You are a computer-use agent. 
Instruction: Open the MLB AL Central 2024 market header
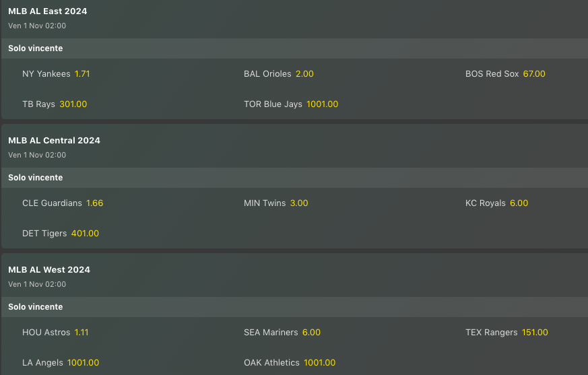click(x=54, y=141)
